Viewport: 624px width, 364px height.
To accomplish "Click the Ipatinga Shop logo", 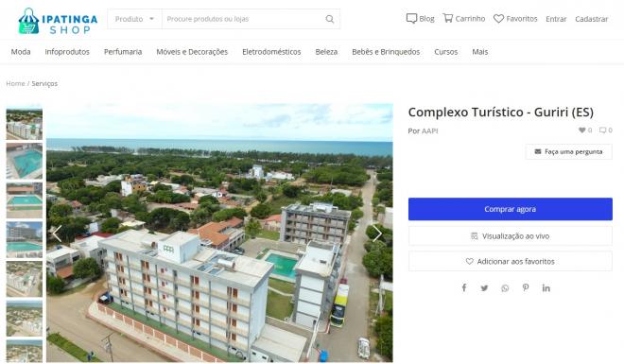I will point(58,21).
